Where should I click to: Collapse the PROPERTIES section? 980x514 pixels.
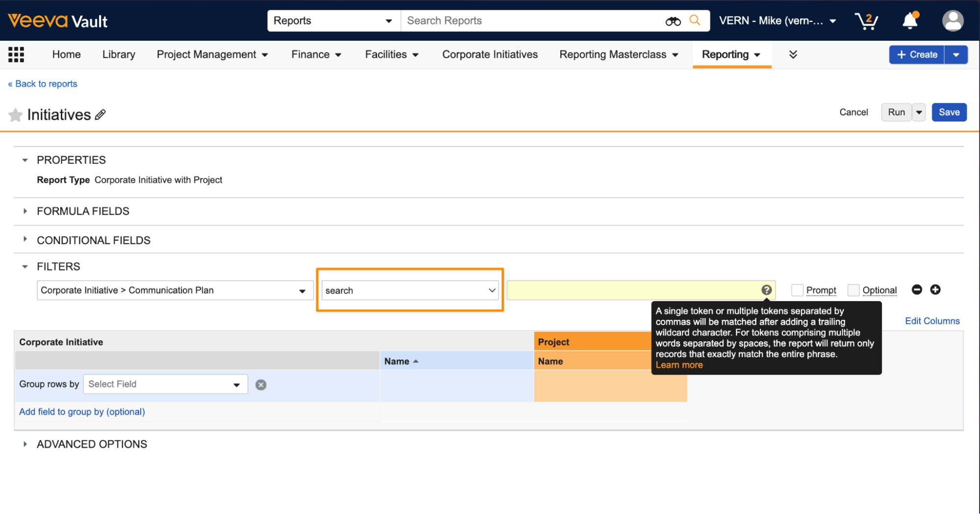(25, 160)
